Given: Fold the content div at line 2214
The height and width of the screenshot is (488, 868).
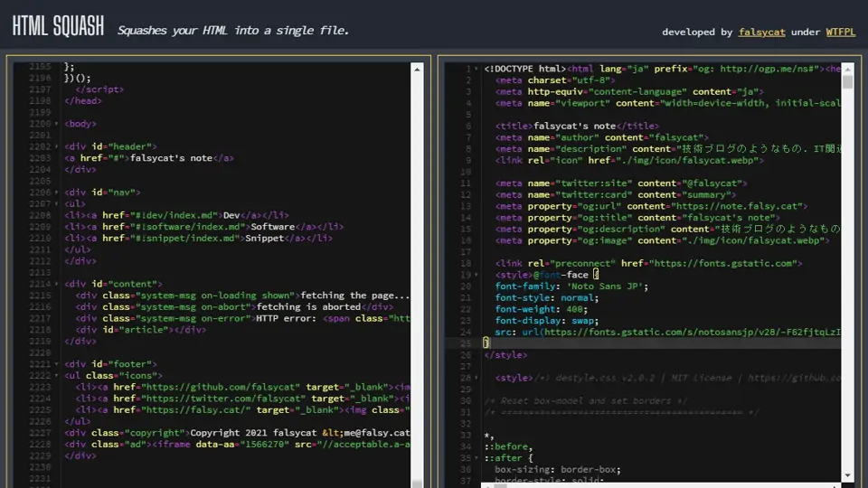Looking at the screenshot, I should [x=56, y=284].
